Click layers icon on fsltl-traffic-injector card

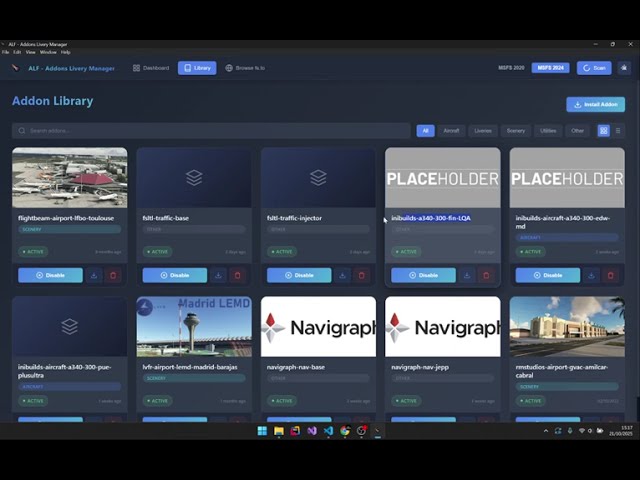coord(318,178)
